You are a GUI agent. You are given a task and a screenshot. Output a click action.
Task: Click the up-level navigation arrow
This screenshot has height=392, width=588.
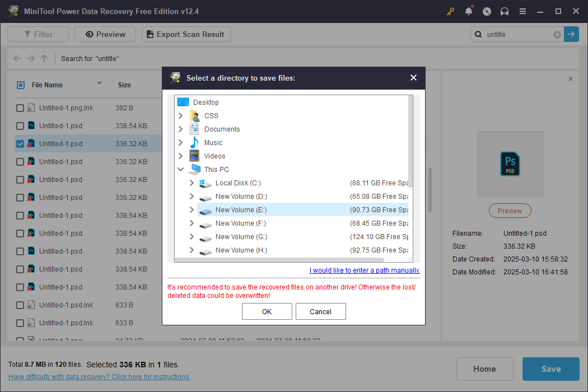coord(44,58)
